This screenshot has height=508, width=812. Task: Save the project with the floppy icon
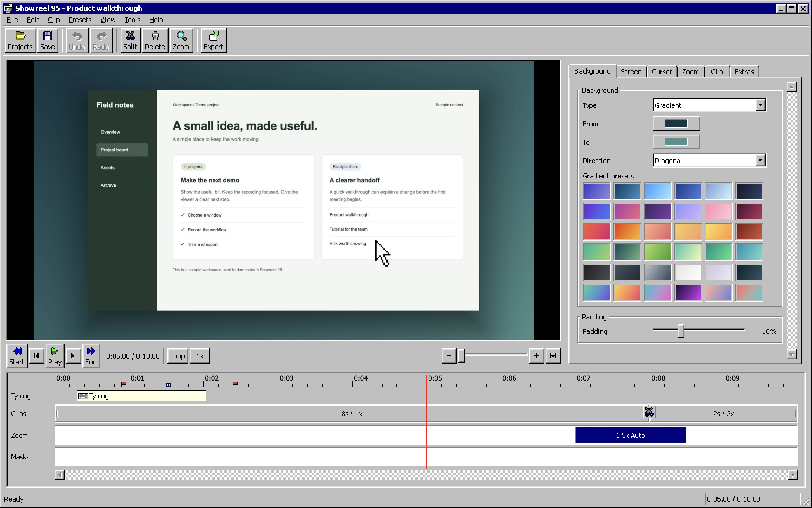point(47,41)
